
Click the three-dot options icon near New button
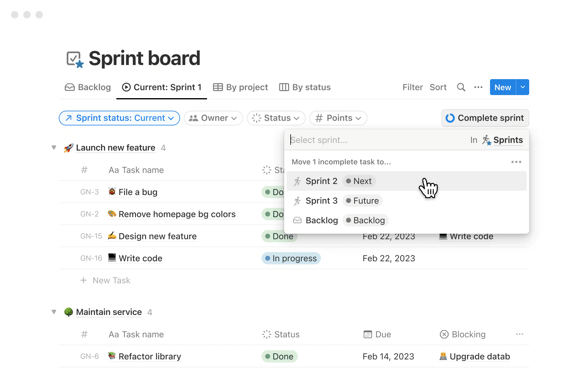coord(478,87)
